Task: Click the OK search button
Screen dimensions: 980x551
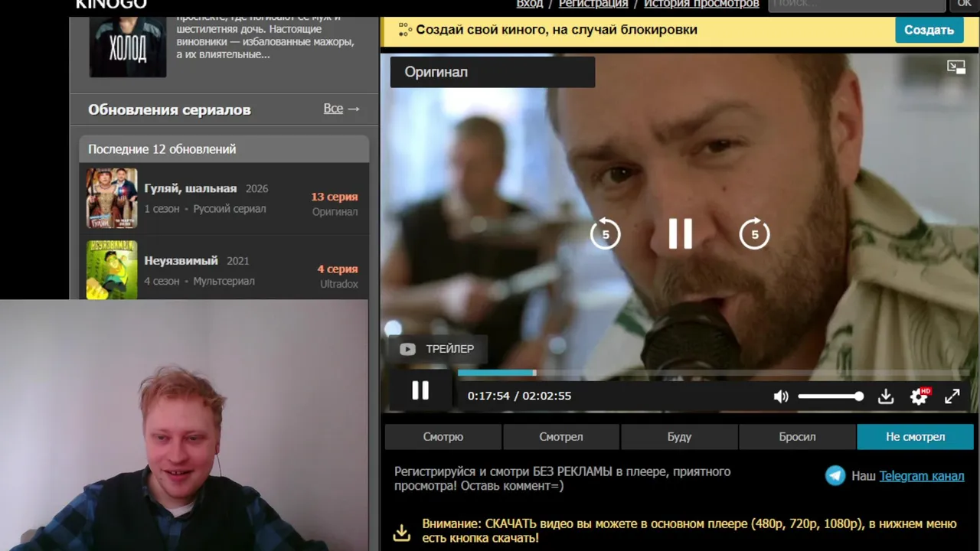Action: (x=965, y=5)
